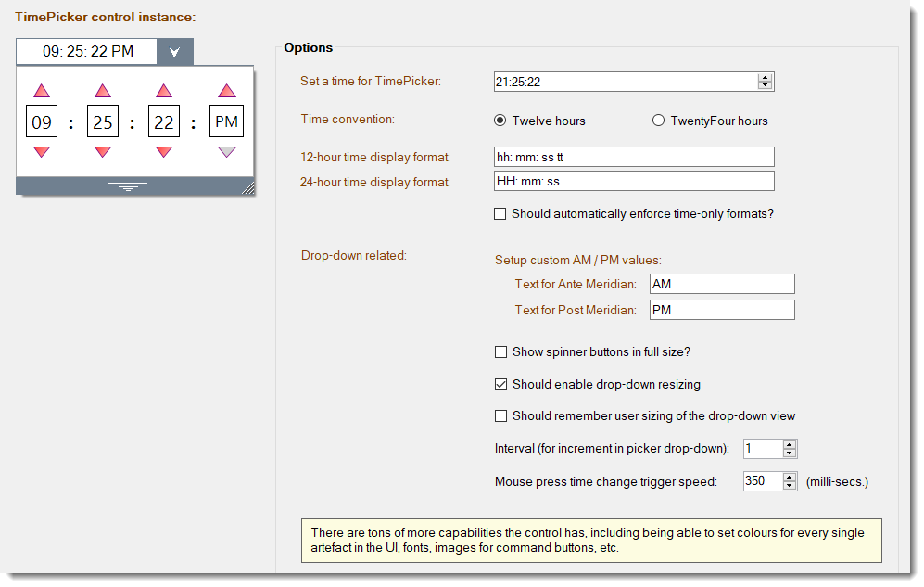
Task: Click the drop-down panel bottom collapse bar
Action: (129, 186)
